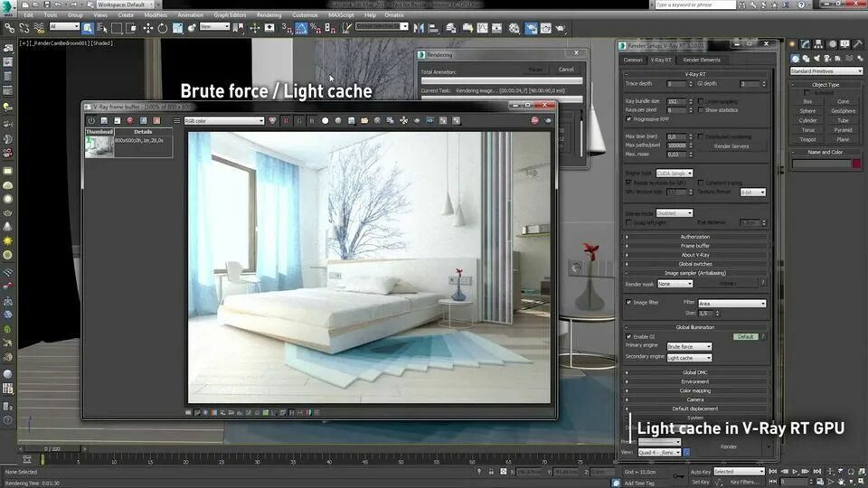Open the Filter Area dropdown
This screenshot has height=488, width=868.
pyautogui.click(x=731, y=304)
